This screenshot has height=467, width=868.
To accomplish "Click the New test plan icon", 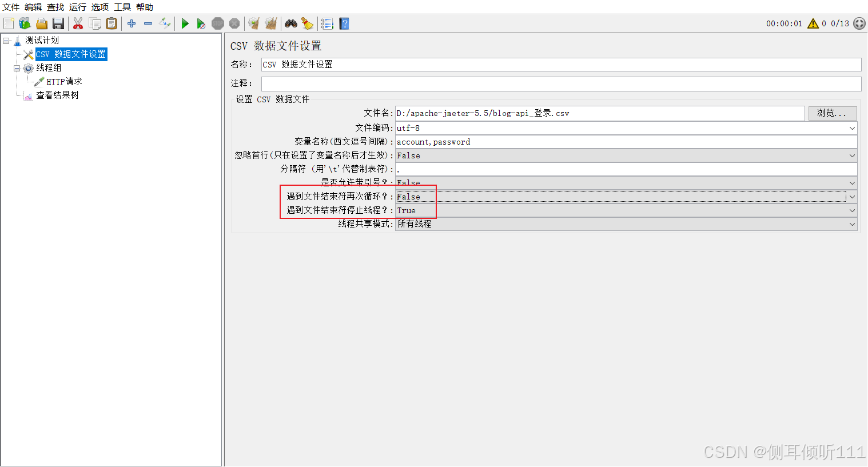I will pos(9,23).
